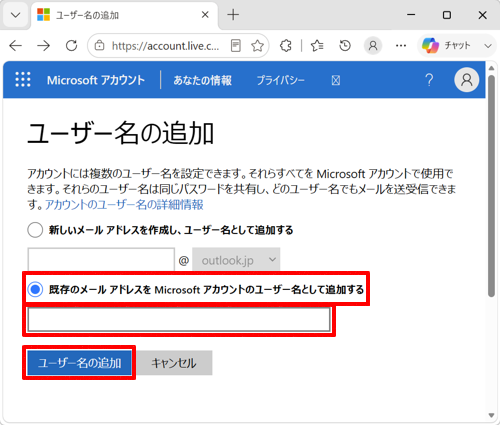Click the existing email address input field

[179, 320]
